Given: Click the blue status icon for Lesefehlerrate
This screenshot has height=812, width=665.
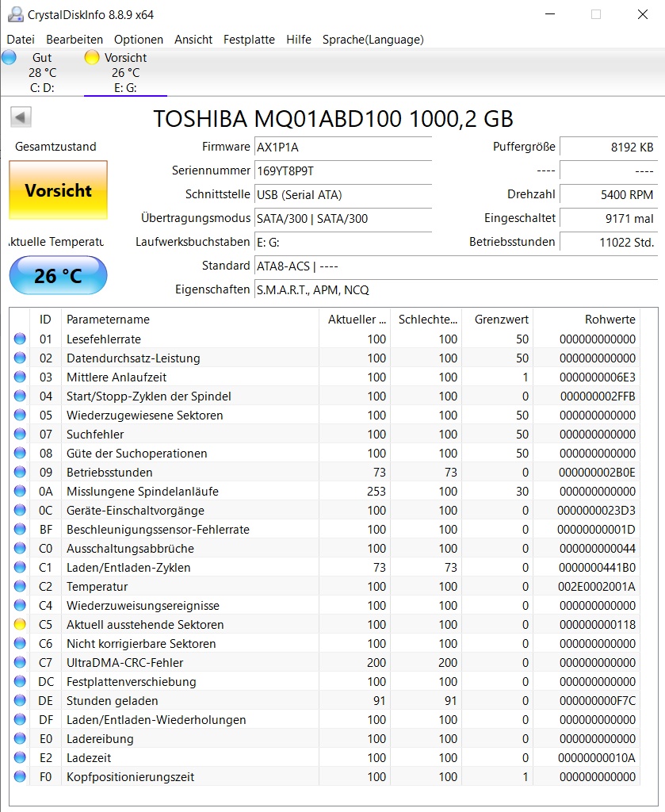Looking at the screenshot, I should click(x=20, y=339).
